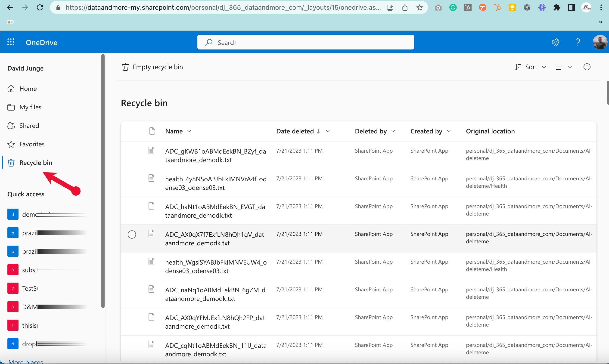Open the settings gear in OneDrive header
The height and width of the screenshot is (364, 609).
[x=556, y=42]
